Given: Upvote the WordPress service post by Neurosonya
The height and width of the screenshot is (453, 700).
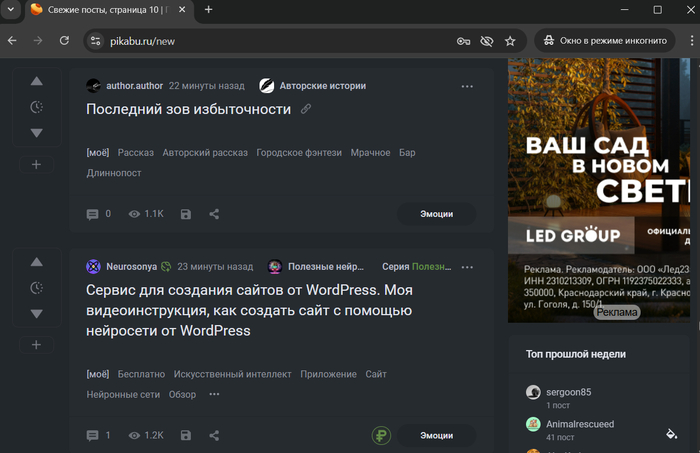Looking at the screenshot, I should pos(37,262).
